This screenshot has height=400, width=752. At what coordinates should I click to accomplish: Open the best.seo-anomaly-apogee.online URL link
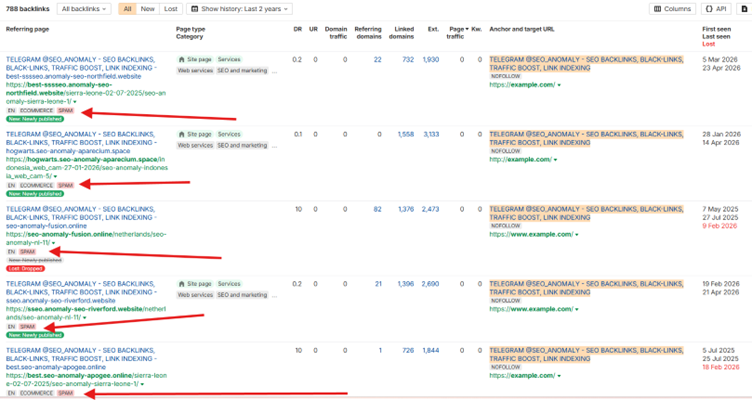(86, 380)
